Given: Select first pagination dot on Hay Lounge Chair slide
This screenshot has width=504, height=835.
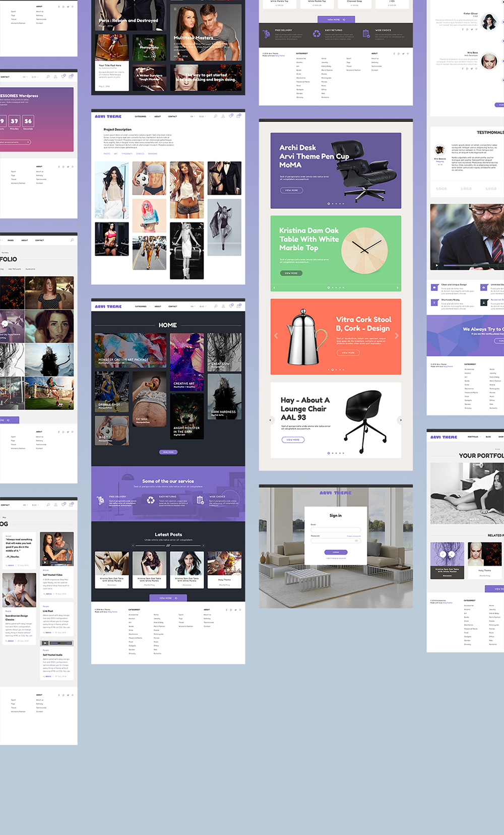Looking at the screenshot, I should (329, 453).
